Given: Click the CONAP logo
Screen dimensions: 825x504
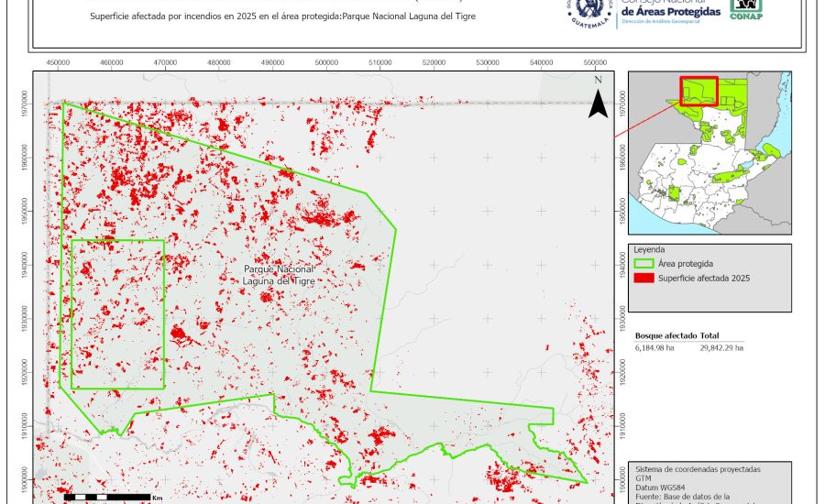Looking at the screenshot, I should 745,9.
